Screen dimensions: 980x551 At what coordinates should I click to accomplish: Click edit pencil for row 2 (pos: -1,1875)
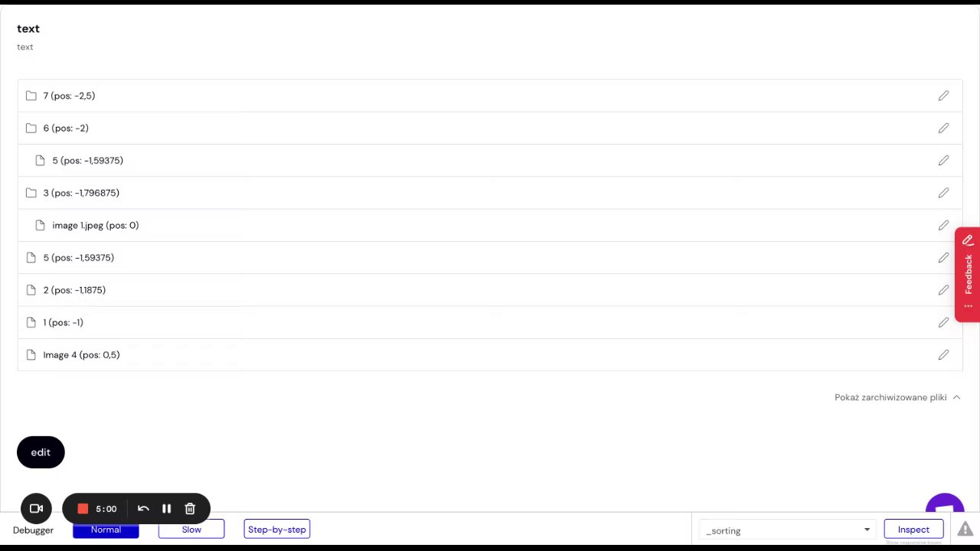pos(943,290)
